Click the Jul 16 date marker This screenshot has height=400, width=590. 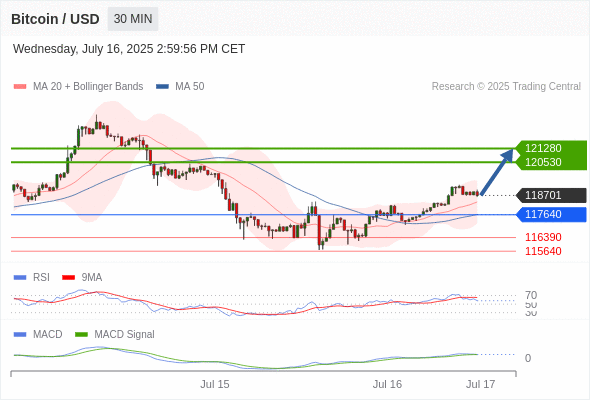point(387,385)
